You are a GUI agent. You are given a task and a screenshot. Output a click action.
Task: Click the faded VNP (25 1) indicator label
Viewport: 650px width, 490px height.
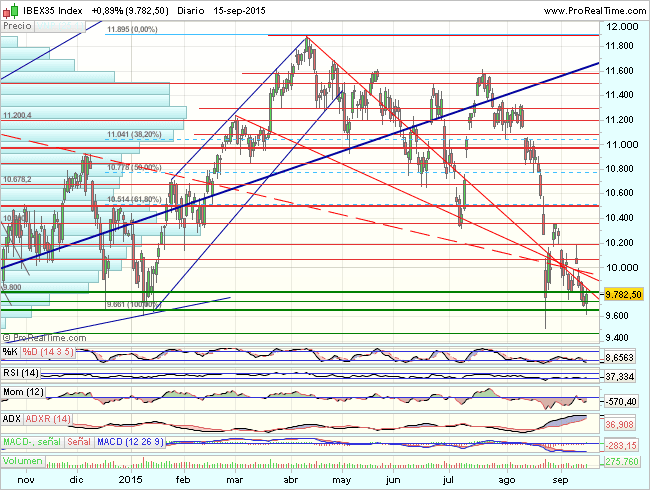(59, 26)
